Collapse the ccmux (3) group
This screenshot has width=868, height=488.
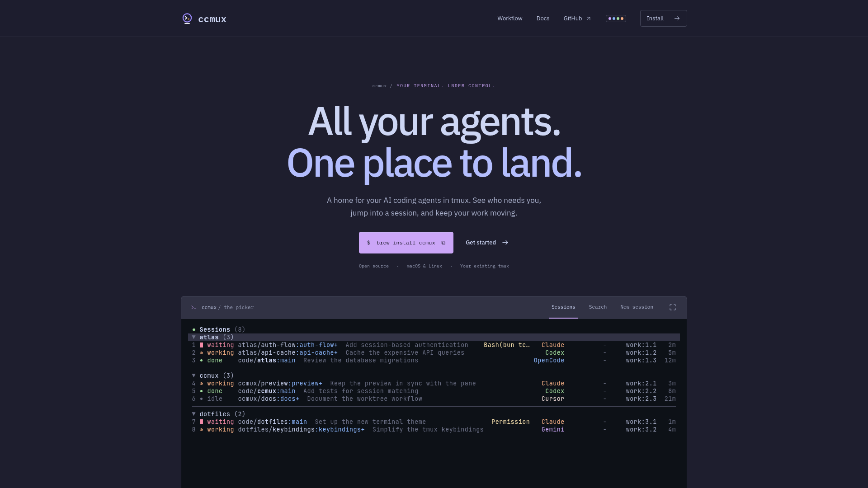[194, 375]
